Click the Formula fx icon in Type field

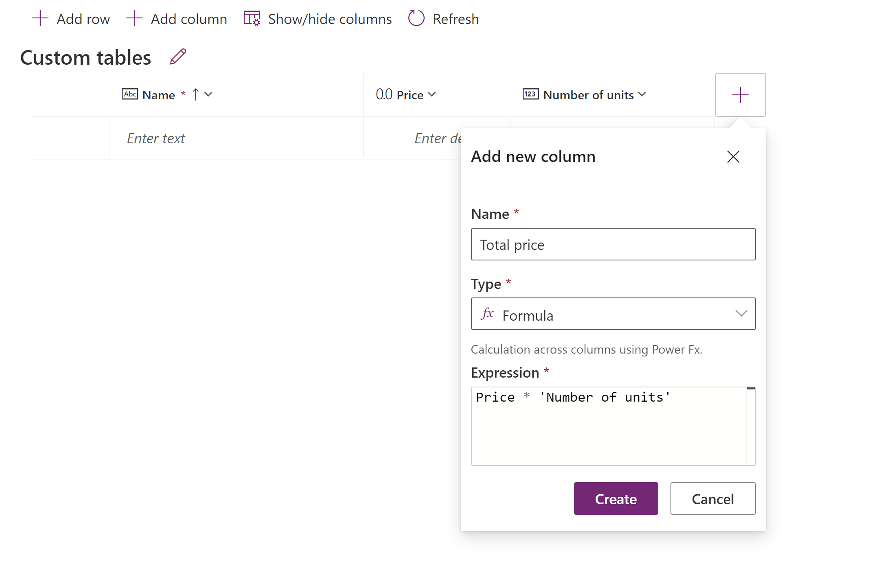(488, 314)
